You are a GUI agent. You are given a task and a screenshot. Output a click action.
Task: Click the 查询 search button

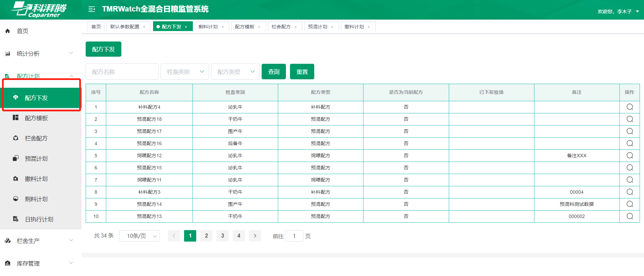(273, 72)
